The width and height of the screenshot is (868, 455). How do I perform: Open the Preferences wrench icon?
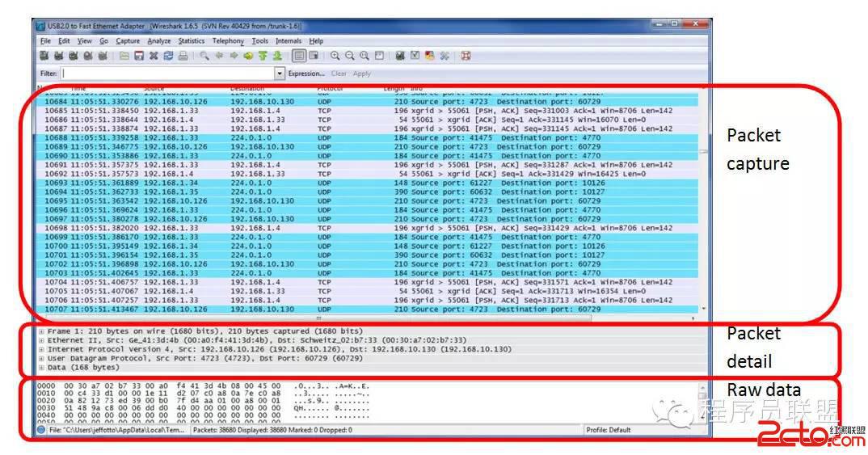(x=445, y=56)
